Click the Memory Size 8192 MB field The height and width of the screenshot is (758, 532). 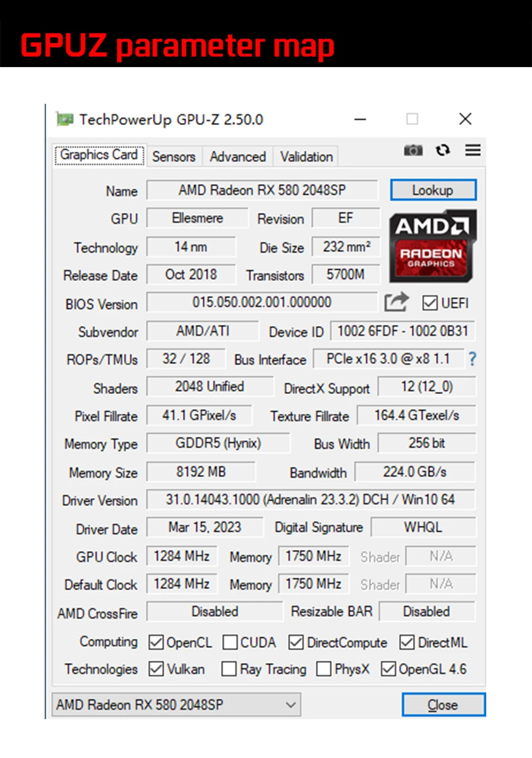[x=201, y=472]
